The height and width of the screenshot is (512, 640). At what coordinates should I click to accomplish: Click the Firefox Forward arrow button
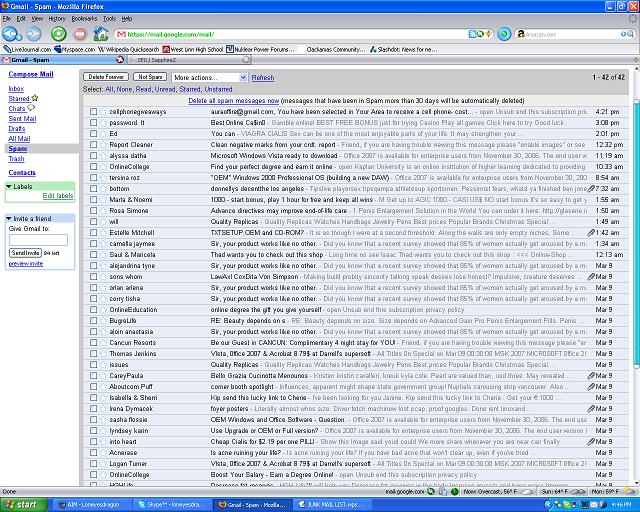[x=34, y=34]
